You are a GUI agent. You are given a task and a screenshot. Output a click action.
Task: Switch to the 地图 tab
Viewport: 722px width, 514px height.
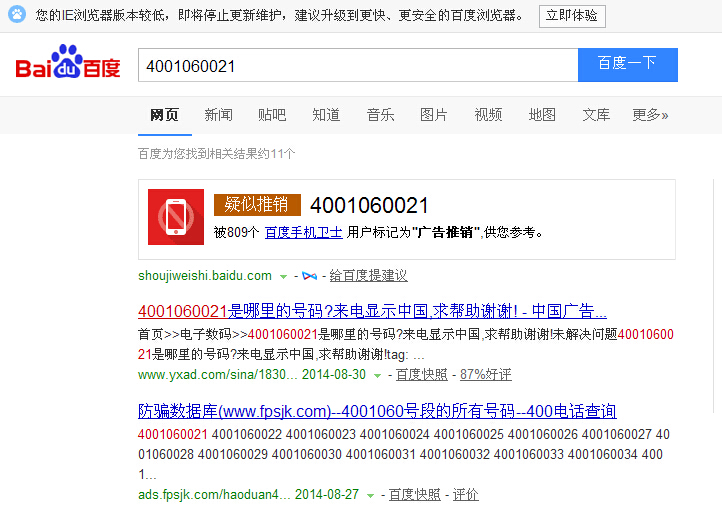(542, 115)
